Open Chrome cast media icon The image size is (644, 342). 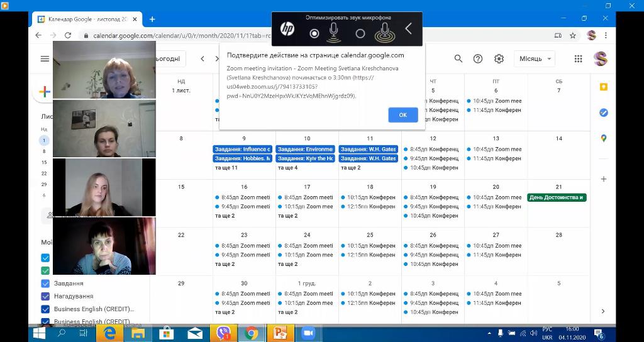pyautogui.click(x=558, y=36)
